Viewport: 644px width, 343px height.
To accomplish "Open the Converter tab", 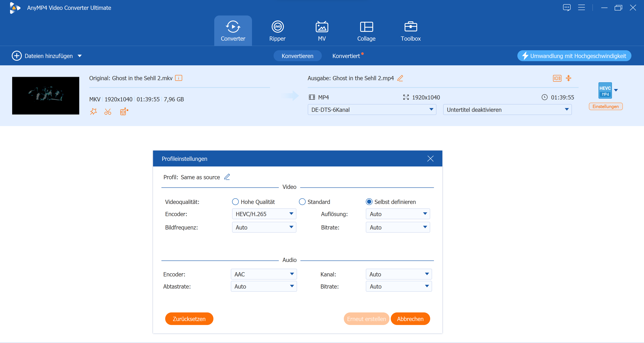I will pos(233,31).
